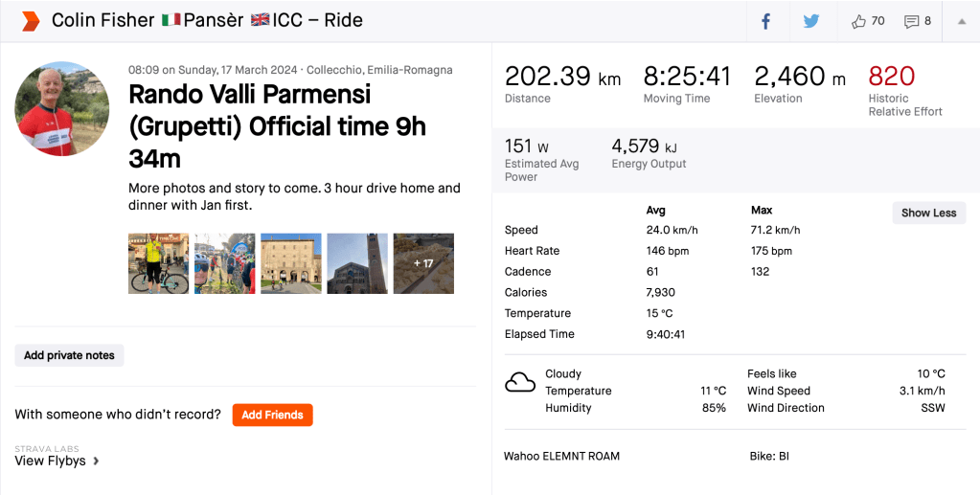Image resolution: width=980 pixels, height=495 pixels.
Task: Collapse the header with the up arrow
Action: point(962,21)
